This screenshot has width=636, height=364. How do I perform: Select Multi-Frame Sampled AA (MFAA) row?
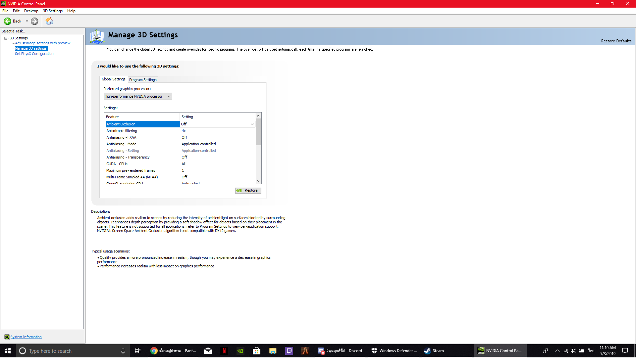(180, 177)
